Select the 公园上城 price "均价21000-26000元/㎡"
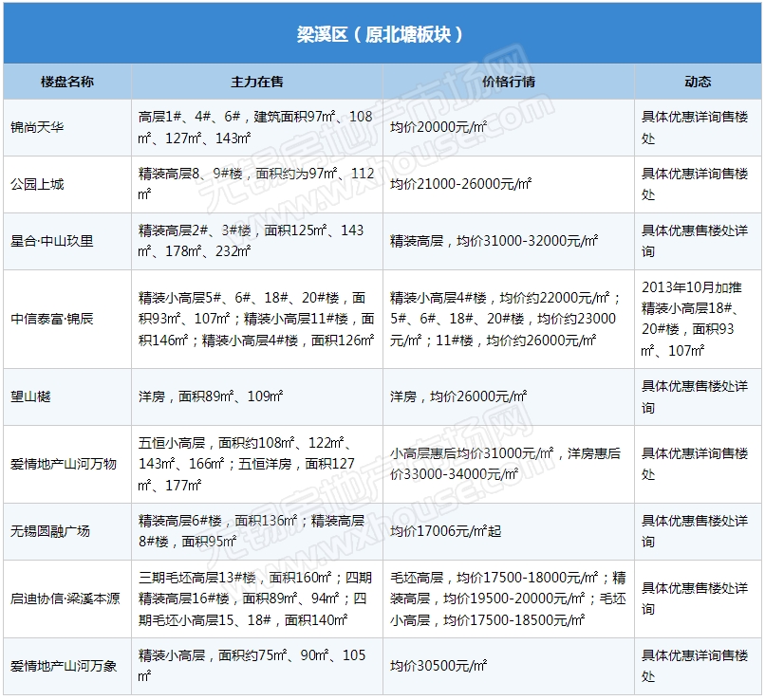The height and width of the screenshot is (700, 765). pos(460,184)
